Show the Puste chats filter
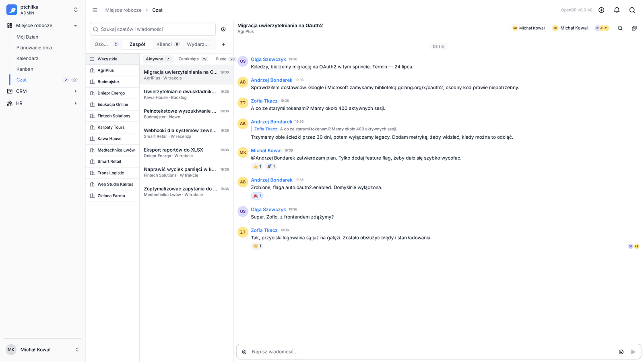Image resolution: width=644 pixels, height=362 pixels. [x=225, y=59]
